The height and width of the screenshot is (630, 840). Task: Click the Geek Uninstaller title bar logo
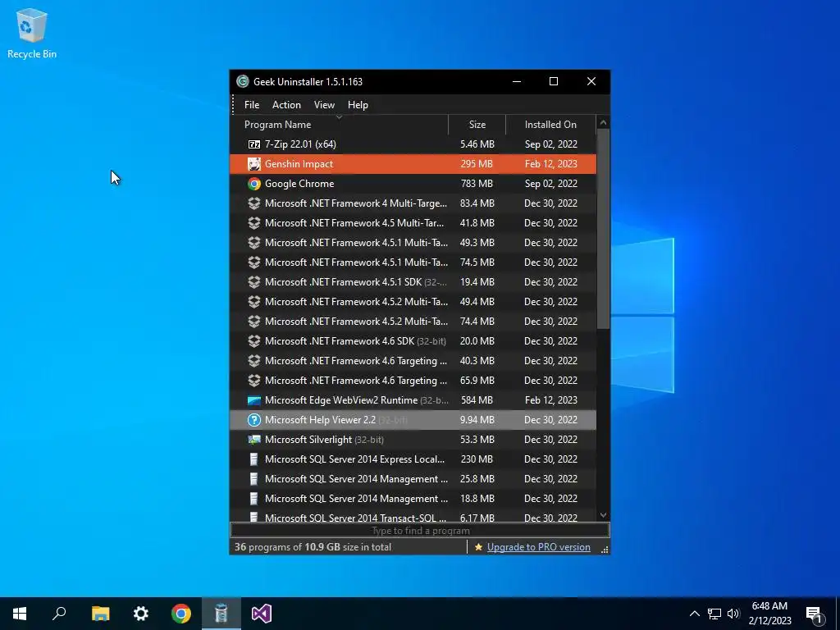tap(243, 81)
